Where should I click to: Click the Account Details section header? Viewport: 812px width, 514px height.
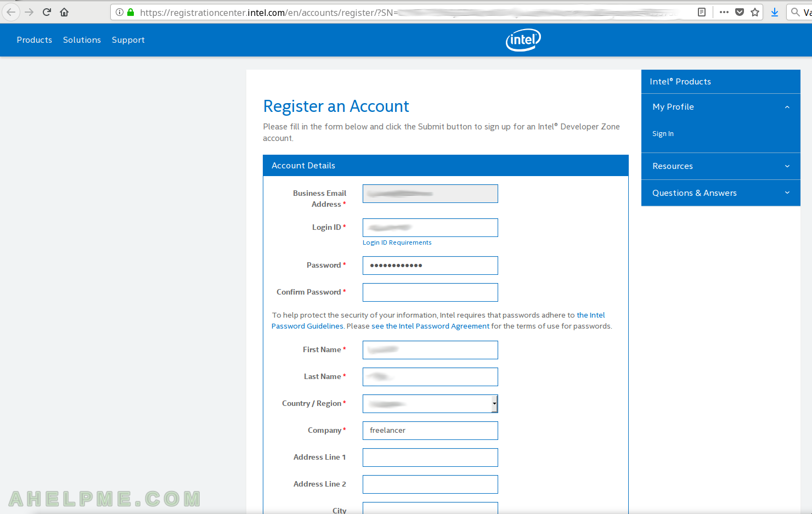tap(446, 166)
